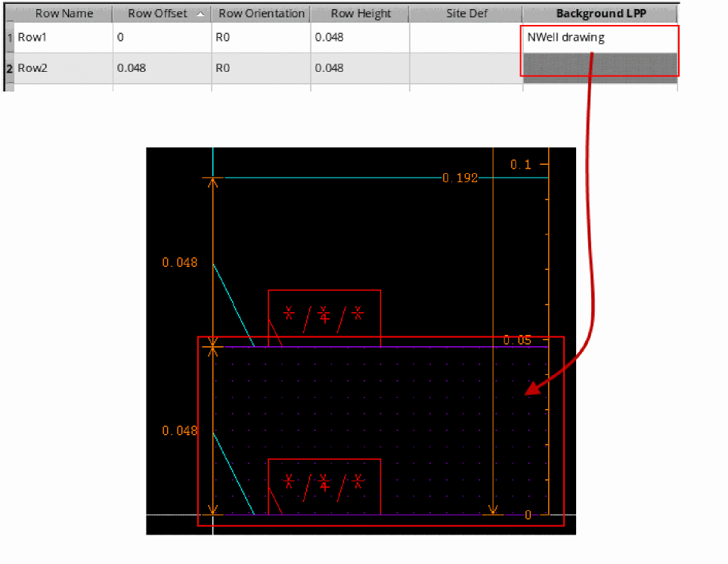Open the NWell drawing Background LPP cell
Image resolution: width=728 pixels, height=564 pixels.
pos(600,37)
